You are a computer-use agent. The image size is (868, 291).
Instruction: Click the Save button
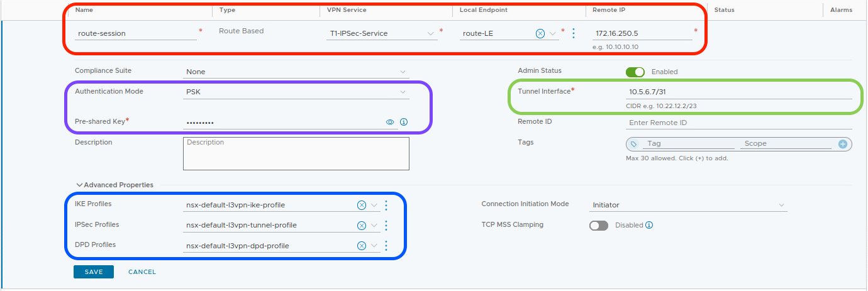[x=94, y=272]
